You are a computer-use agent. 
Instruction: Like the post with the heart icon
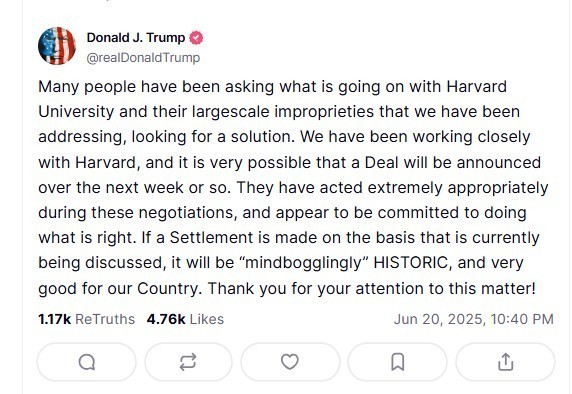point(290,362)
